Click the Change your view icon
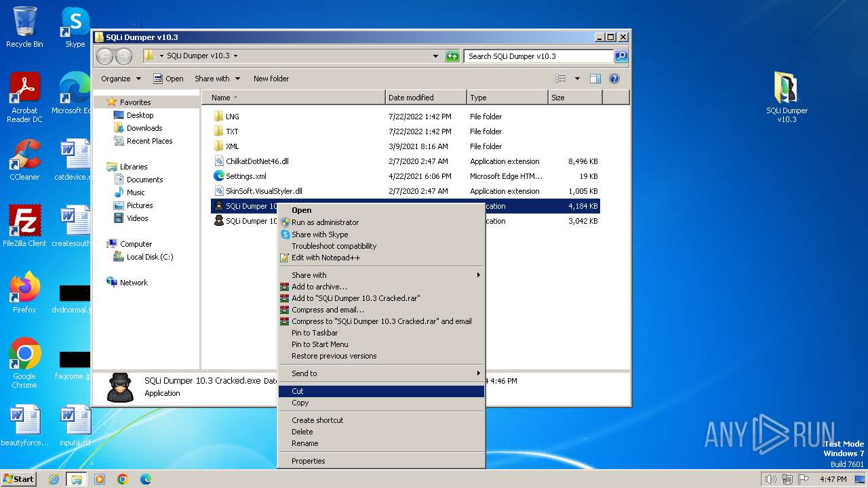 560,79
